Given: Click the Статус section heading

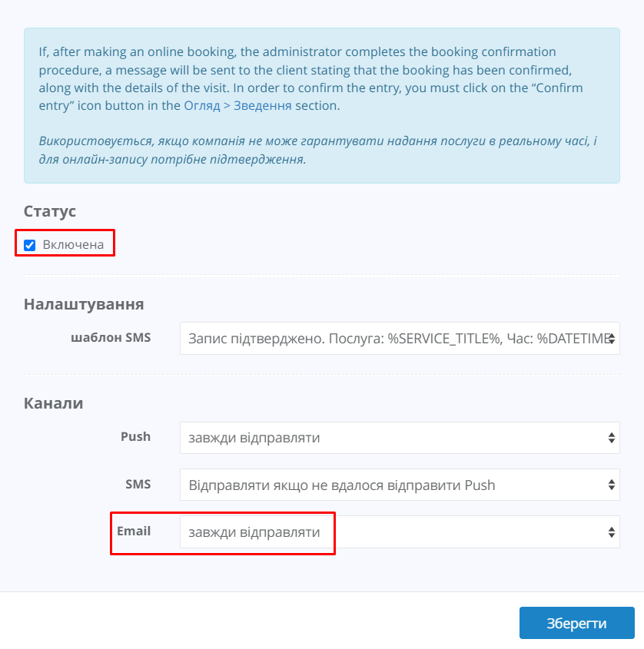Looking at the screenshot, I should tap(50, 211).
